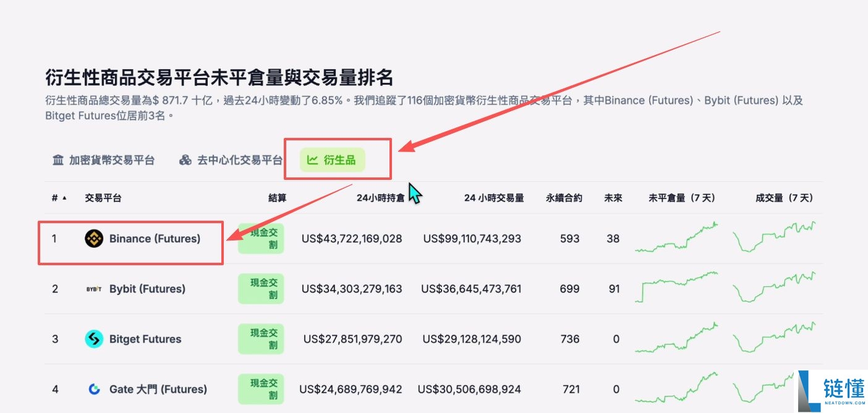Click Bitget volume US$29,128,124,590

472,339
